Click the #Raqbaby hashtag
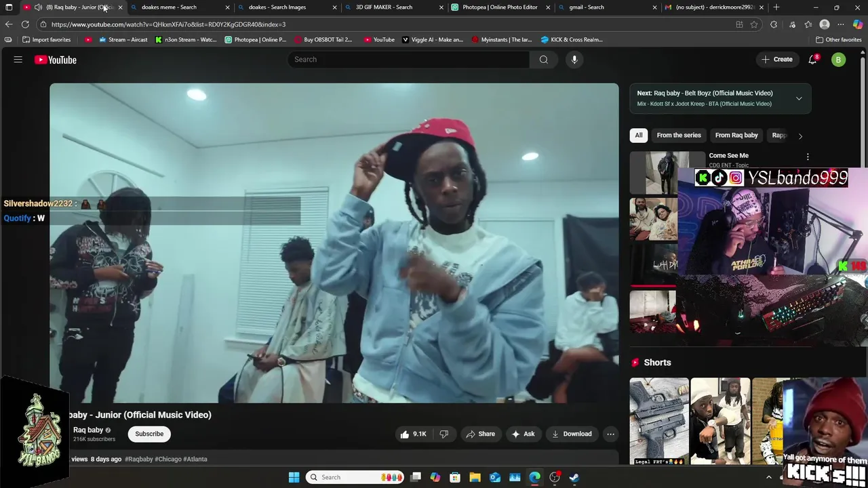This screenshot has height=488, width=868. 139,459
